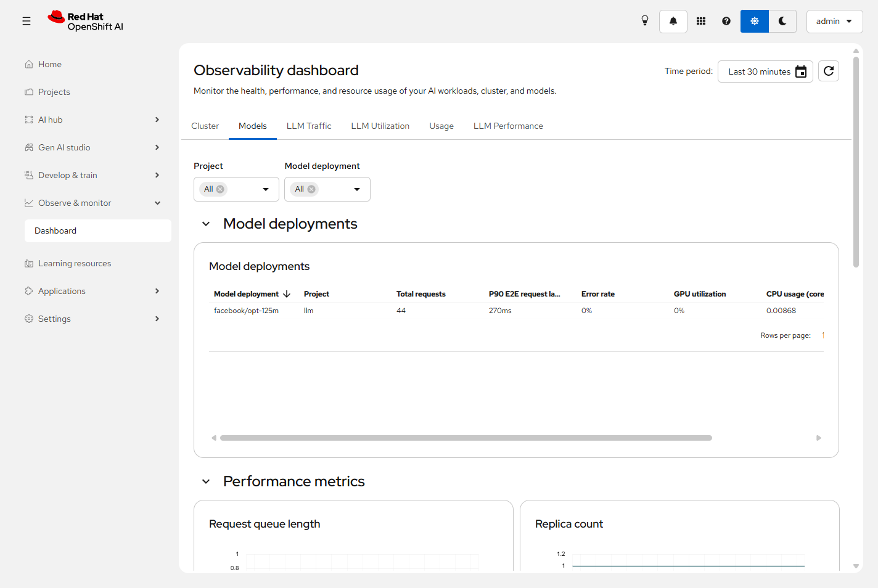878x588 pixels.
Task: Switch to LLM Performance tab
Action: [x=508, y=126]
